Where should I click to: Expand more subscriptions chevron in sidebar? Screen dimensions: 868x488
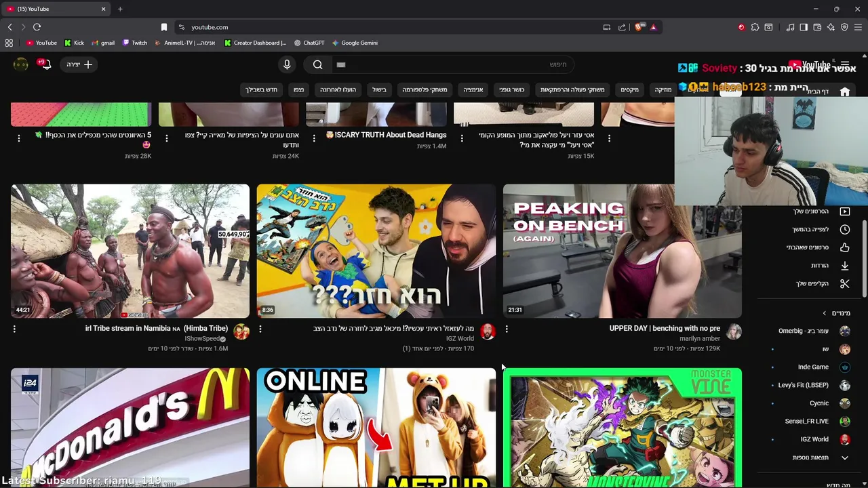[844, 457]
